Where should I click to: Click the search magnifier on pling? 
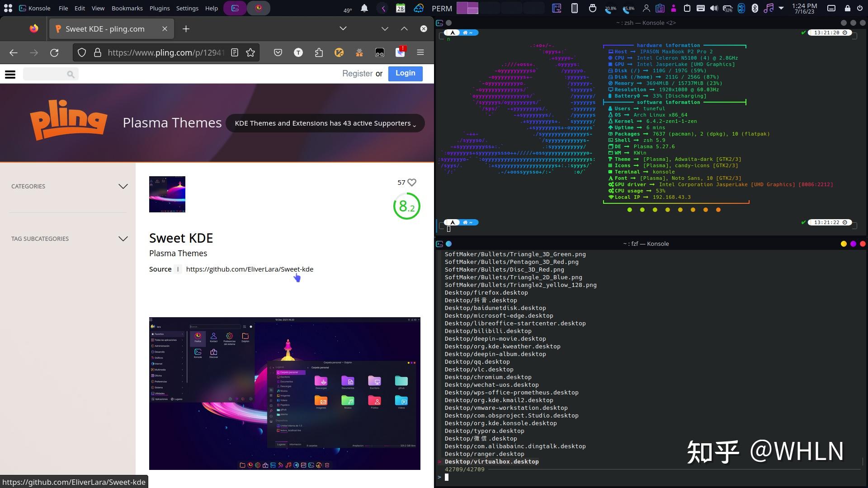tap(71, 74)
